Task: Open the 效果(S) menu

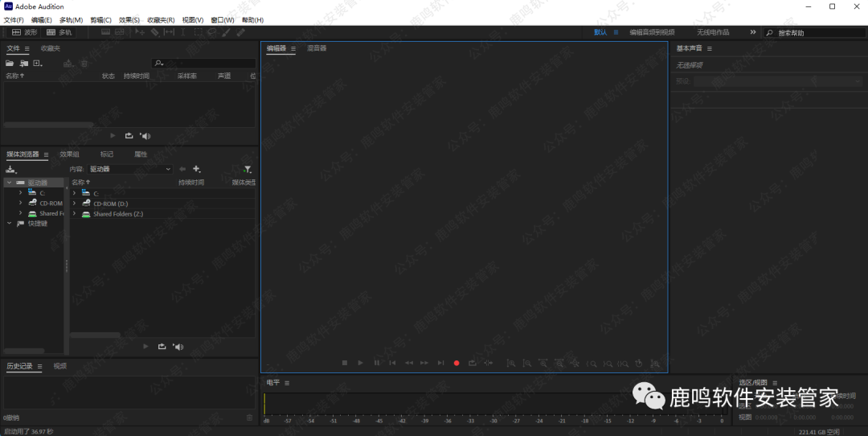Action: pos(129,19)
